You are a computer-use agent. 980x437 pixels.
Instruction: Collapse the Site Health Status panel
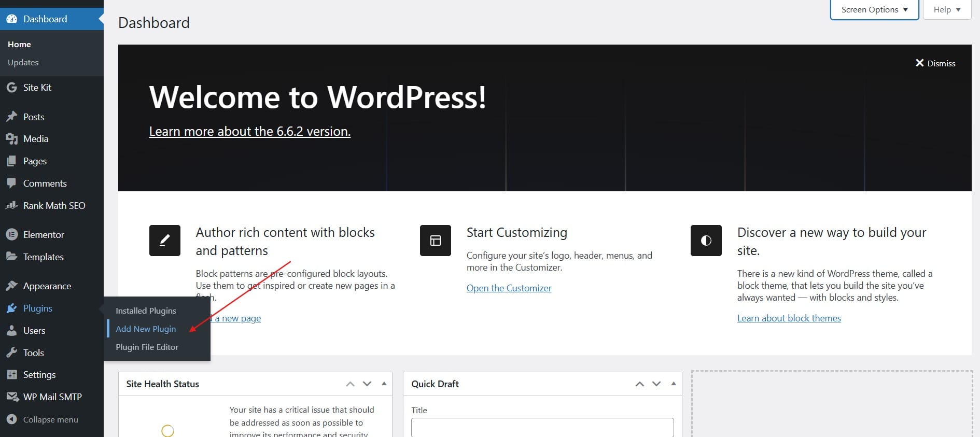[384, 384]
